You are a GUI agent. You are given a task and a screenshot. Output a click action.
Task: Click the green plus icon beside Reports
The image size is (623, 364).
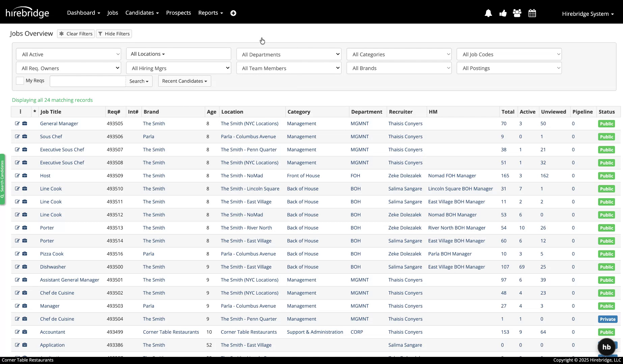pos(234,13)
